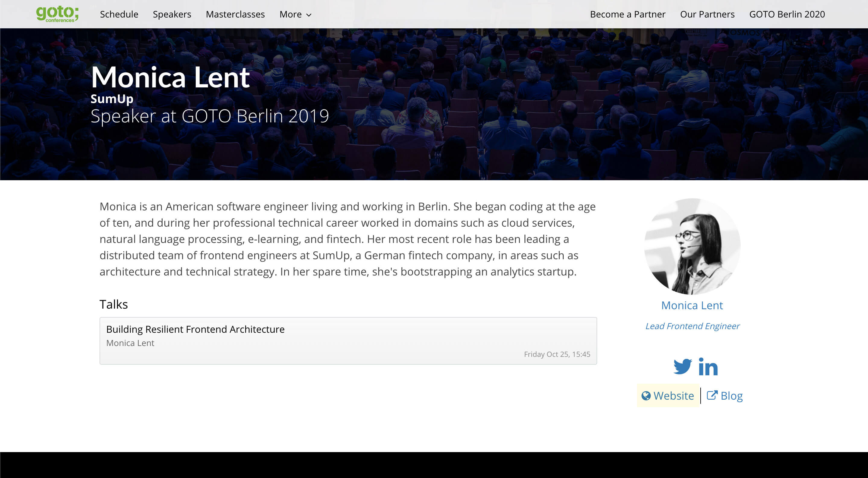
Task: Click Speaker at GOTO Berlin 2019 subtitle
Action: point(210,116)
